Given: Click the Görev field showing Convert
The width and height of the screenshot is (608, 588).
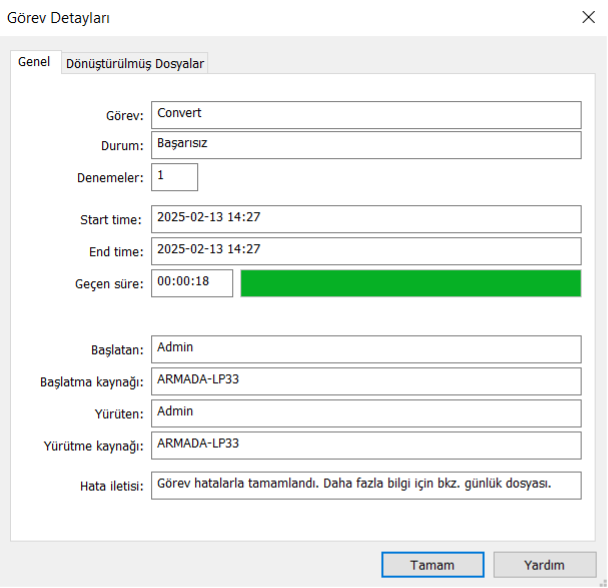Looking at the screenshot, I should [x=366, y=114].
